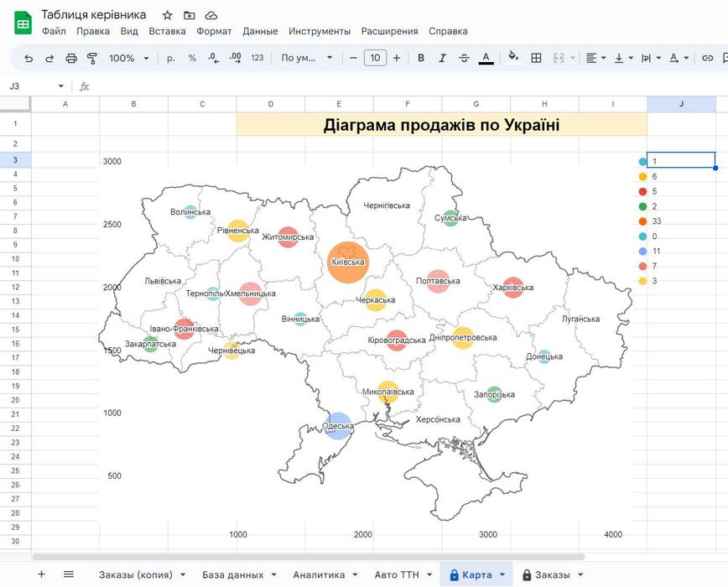Click the Одеська blue bubble on the map
This screenshot has width=728, height=587.
(x=338, y=425)
